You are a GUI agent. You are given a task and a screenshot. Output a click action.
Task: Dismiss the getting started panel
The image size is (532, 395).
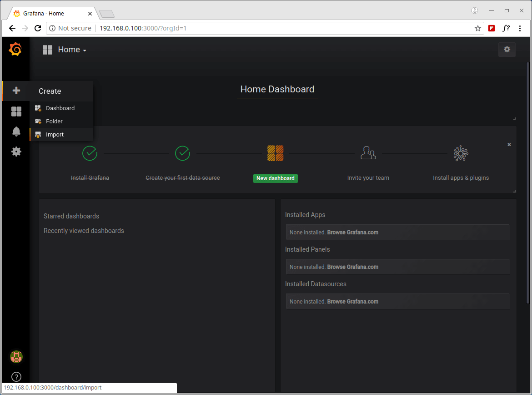[x=509, y=144]
